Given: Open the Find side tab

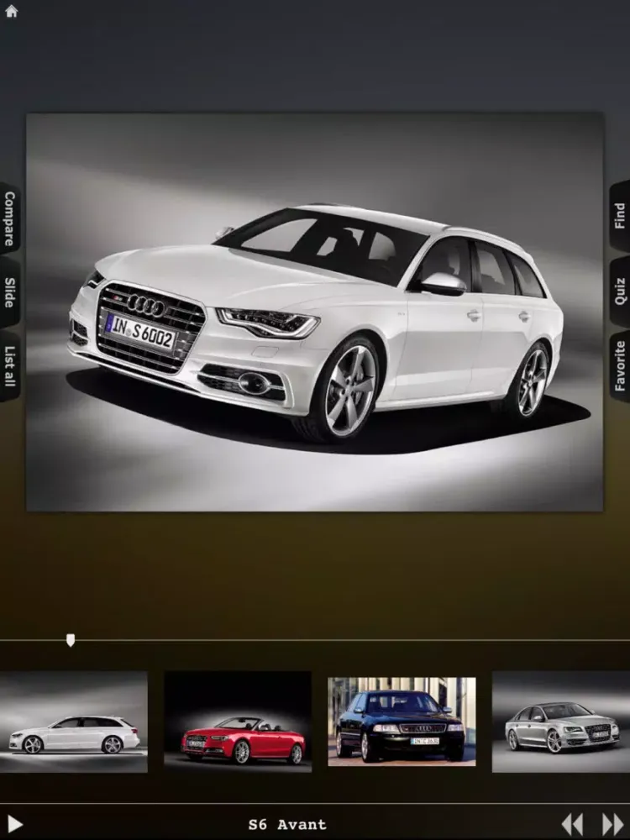Looking at the screenshot, I should pyautogui.click(x=620, y=216).
